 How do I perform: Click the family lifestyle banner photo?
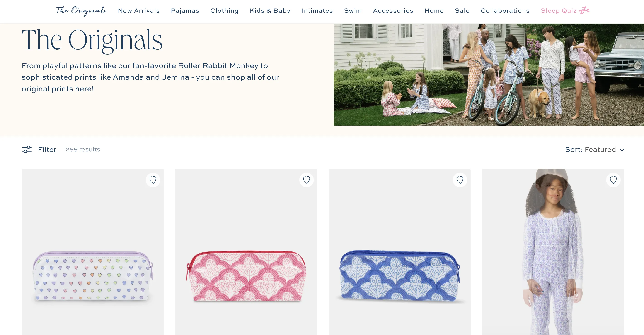point(489,74)
